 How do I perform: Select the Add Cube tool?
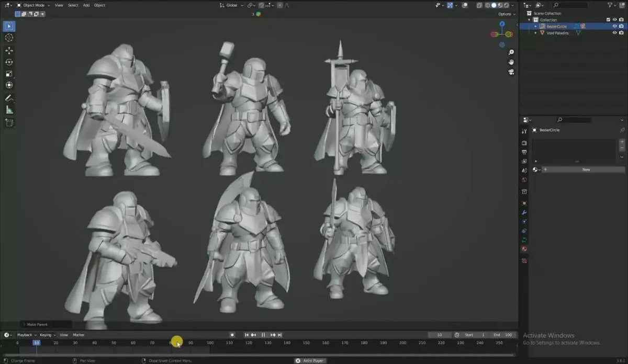[x=9, y=123]
